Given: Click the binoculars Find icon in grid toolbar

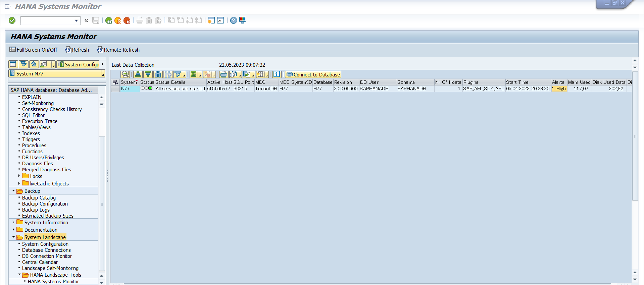Looking at the screenshot, I should click(158, 74).
